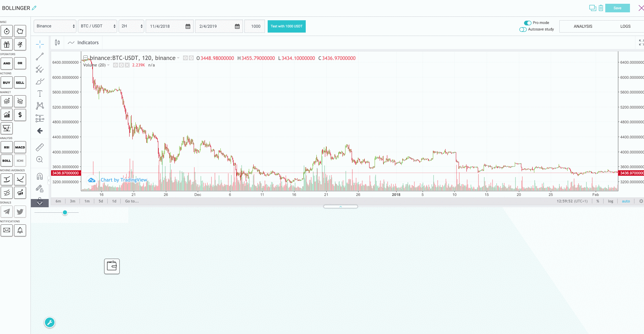
Task: Add the AND operator block
Action: tap(7, 63)
